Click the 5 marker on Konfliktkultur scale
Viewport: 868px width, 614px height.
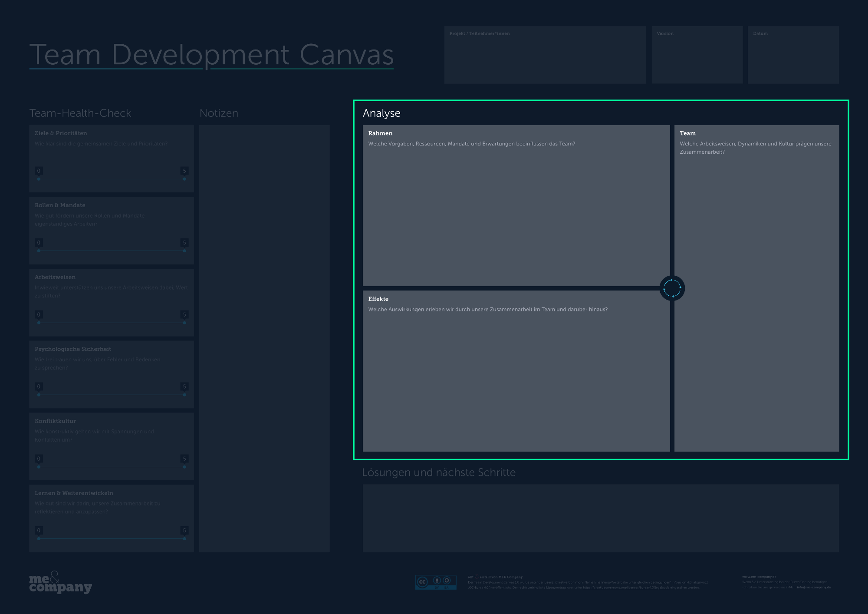tap(184, 459)
